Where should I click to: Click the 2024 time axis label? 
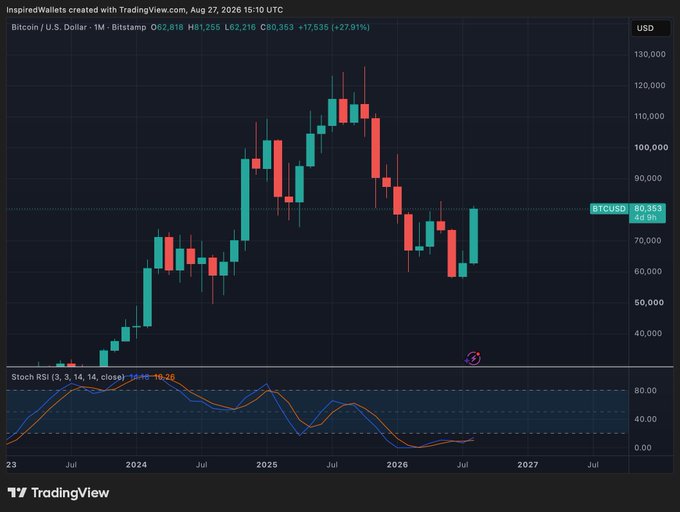pos(136,465)
